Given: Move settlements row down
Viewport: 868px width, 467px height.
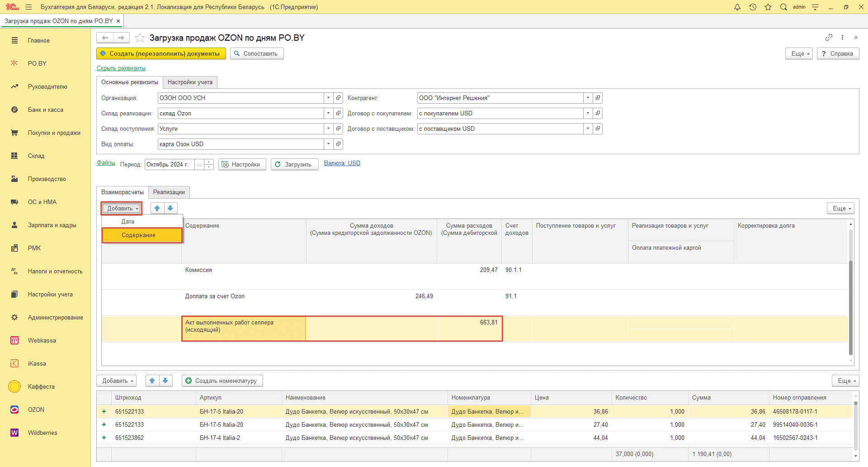Looking at the screenshot, I should [x=170, y=208].
